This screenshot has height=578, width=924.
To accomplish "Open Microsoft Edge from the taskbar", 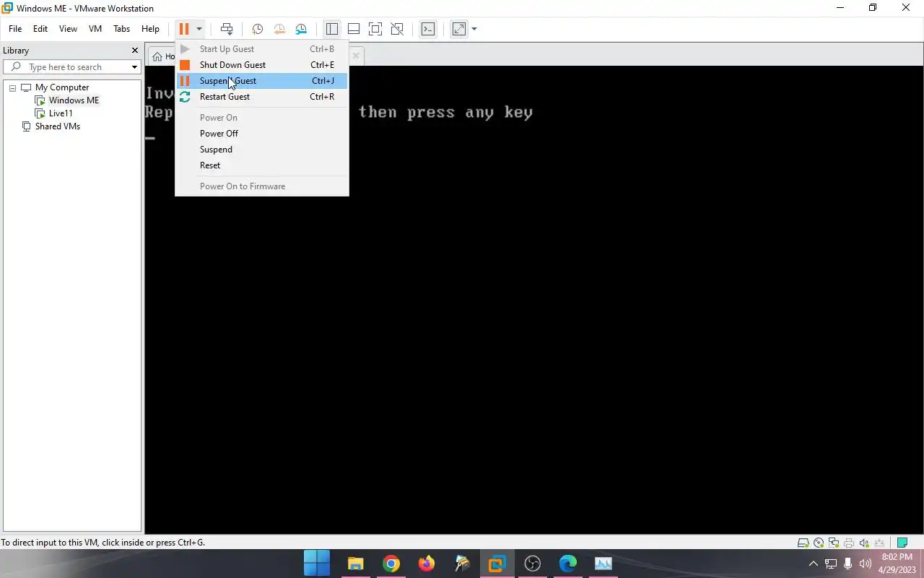I will 567,564.
